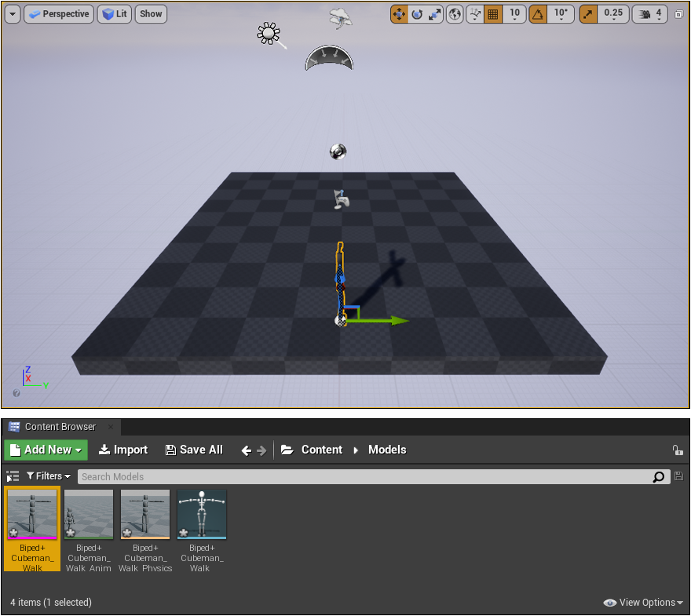
Task: Click the '4 items (1 selected)' status text
Action: point(51,603)
